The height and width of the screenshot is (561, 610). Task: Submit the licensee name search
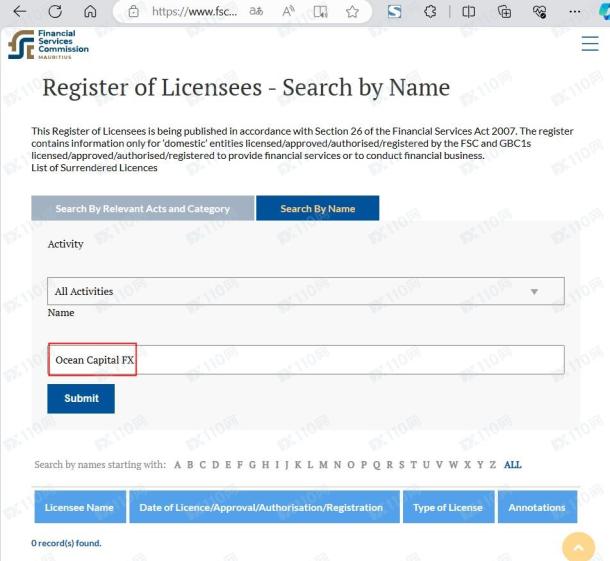tap(81, 398)
